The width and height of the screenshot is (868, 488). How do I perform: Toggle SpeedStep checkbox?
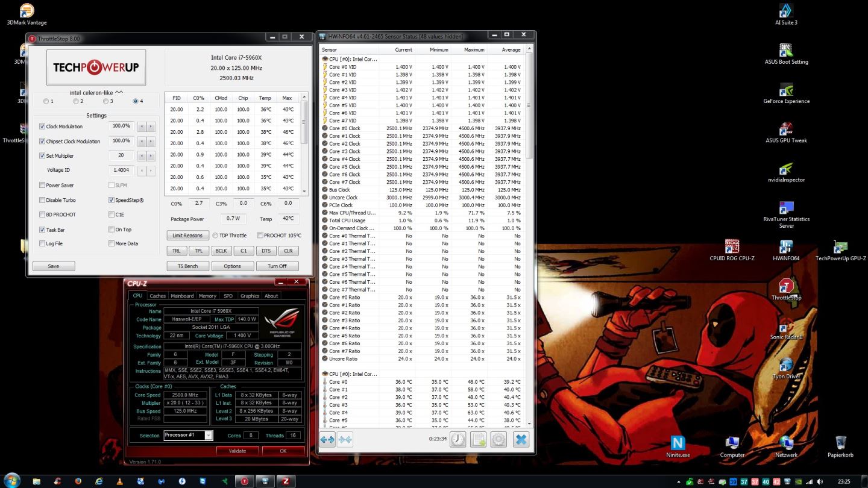pos(112,200)
